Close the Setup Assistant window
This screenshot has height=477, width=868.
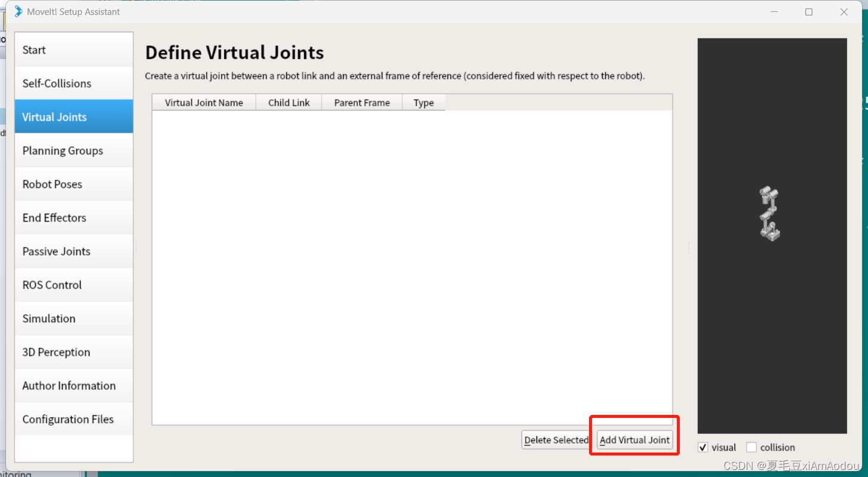point(844,12)
